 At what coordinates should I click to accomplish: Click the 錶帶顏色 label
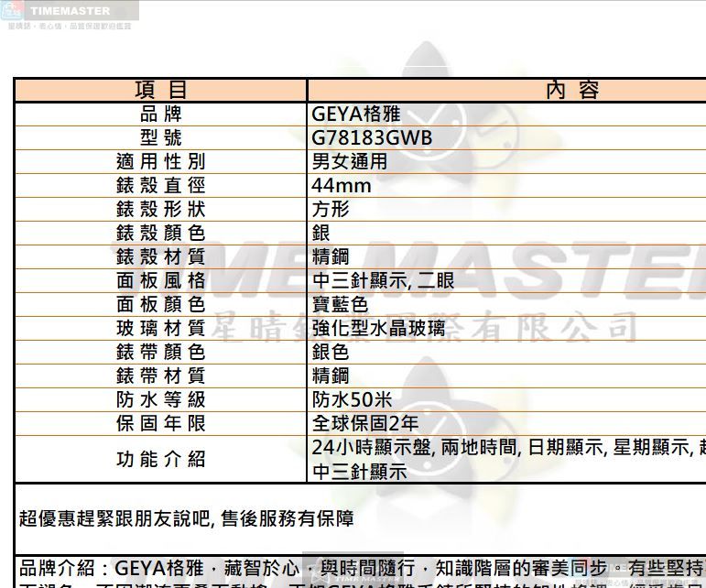(161, 352)
